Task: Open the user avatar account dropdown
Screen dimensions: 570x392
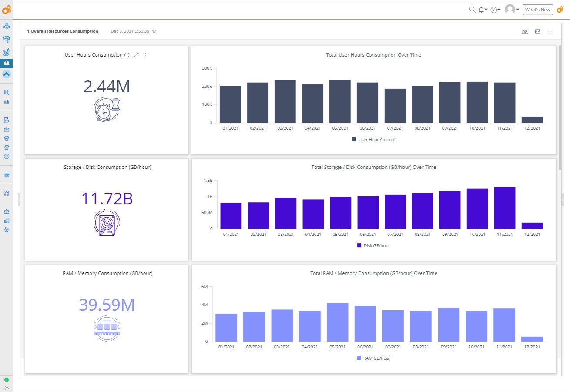Action: (510, 10)
